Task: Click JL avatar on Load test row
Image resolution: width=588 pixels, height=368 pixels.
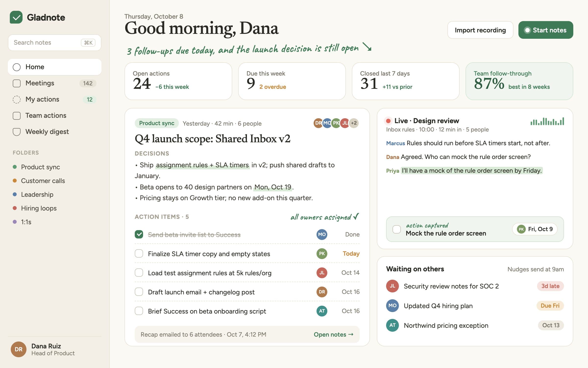Action: [322, 273]
